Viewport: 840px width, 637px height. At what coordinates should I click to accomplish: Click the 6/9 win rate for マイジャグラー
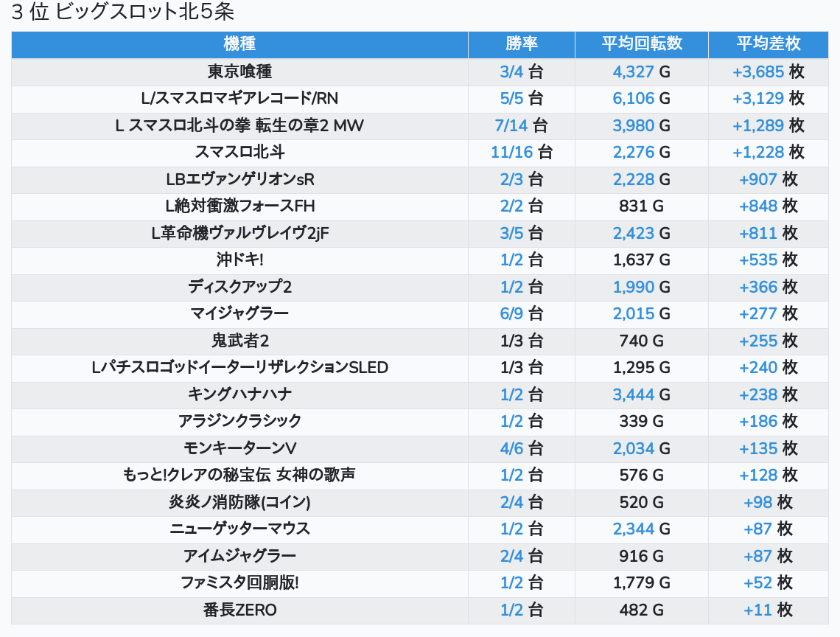point(511,314)
